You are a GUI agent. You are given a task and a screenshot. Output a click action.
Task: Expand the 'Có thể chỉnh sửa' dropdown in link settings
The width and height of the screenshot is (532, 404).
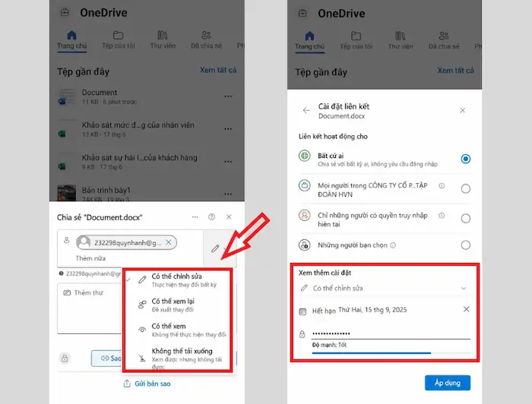coord(385,288)
